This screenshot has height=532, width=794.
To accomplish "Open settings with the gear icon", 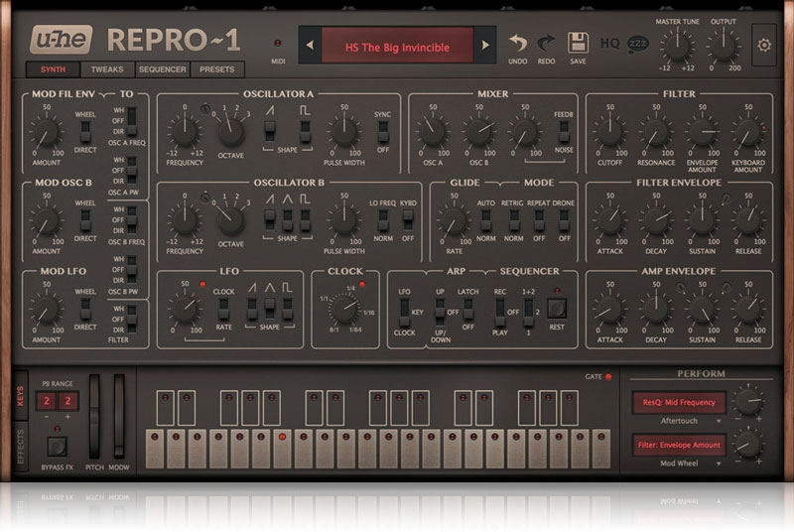I will point(763,45).
